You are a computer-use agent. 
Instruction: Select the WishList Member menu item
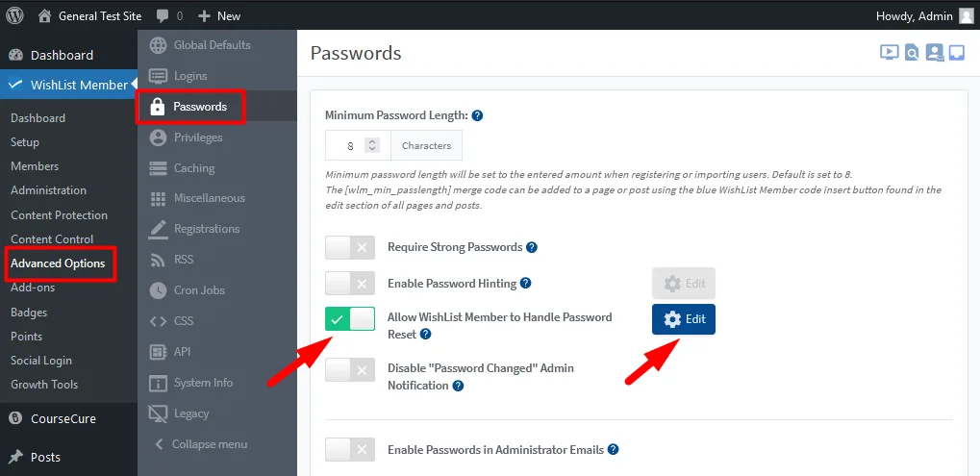tap(68, 85)
